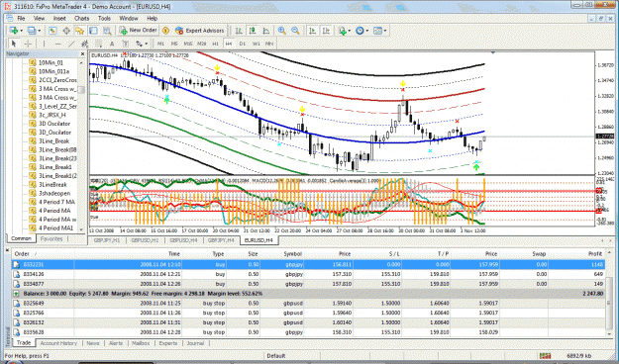The height and width of the screenshot is (364, 619).
Task: Choose the text label tool 'A'
Action: pyautogui.click(x=112, y=44)
